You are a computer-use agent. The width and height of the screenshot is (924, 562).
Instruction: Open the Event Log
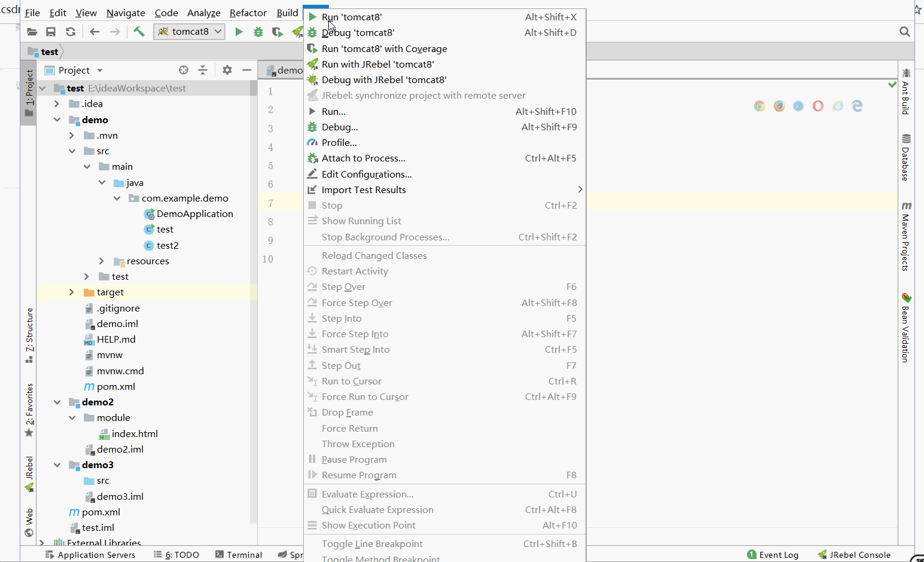(773, 555)
